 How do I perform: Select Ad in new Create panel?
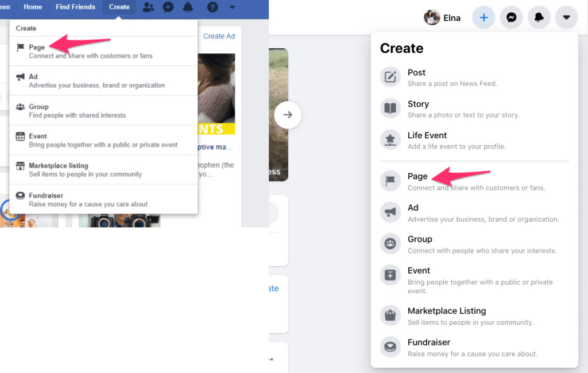[x=474, y=212]
